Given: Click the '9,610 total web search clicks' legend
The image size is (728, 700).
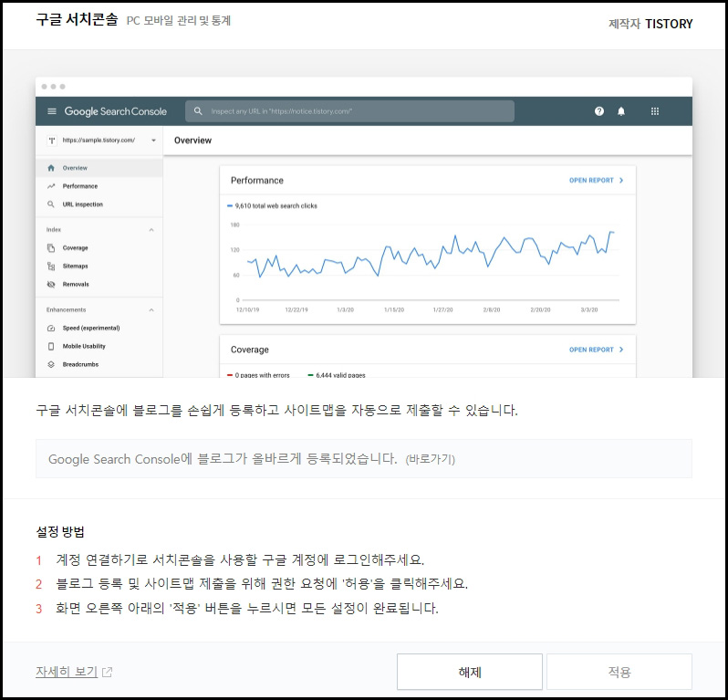Looking at the screenshot, I should (x=272, y=205).
